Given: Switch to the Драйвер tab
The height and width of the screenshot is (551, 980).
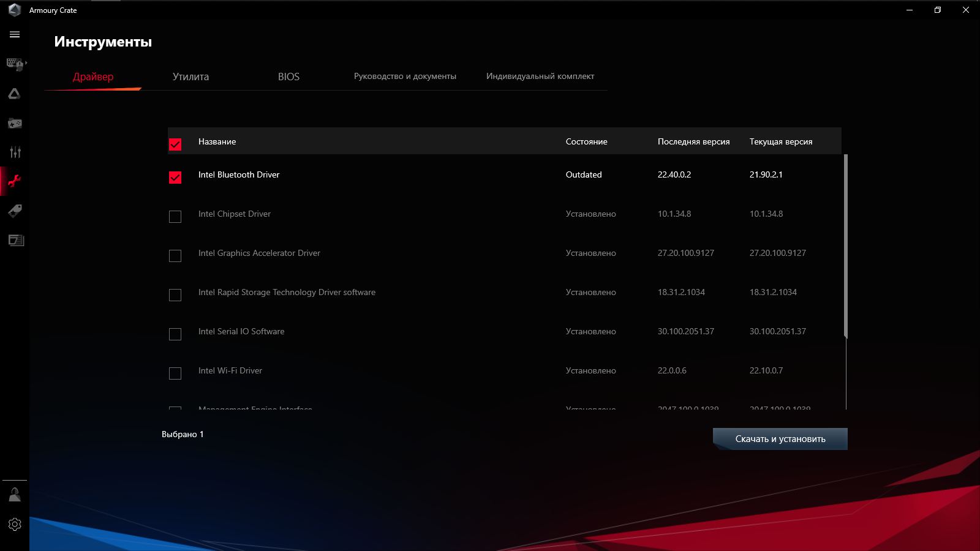Looking at the screenshot, I should [x=93, y=77].
